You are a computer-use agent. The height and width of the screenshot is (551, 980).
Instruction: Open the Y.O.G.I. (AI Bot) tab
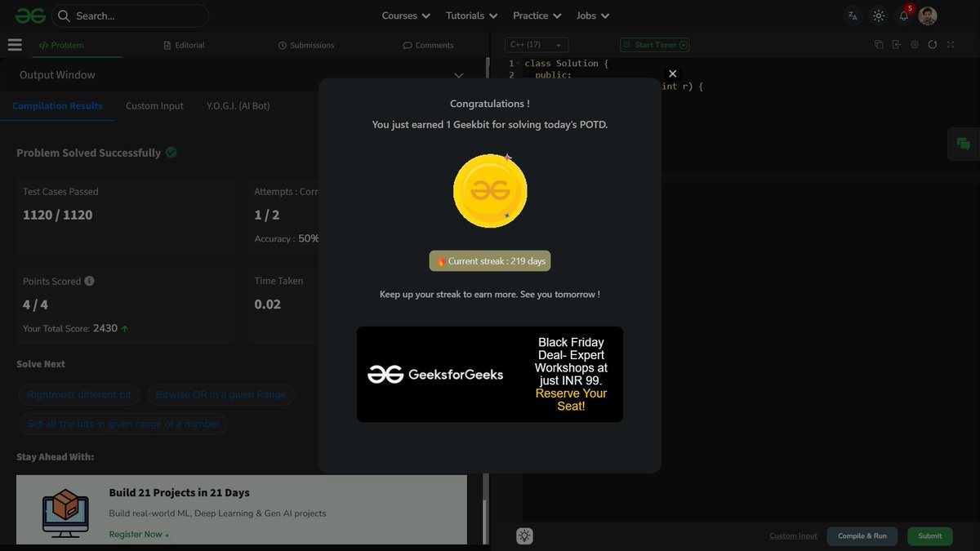pyautogui.click(x=237, y=105)
